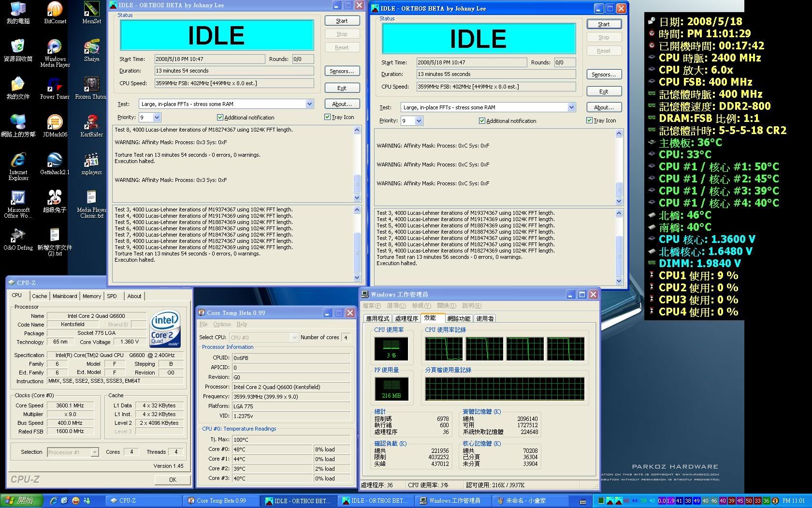This screenshot has height=508, width=812.
Task: Open the KartRider desktop icon
Action: point(91,126)
